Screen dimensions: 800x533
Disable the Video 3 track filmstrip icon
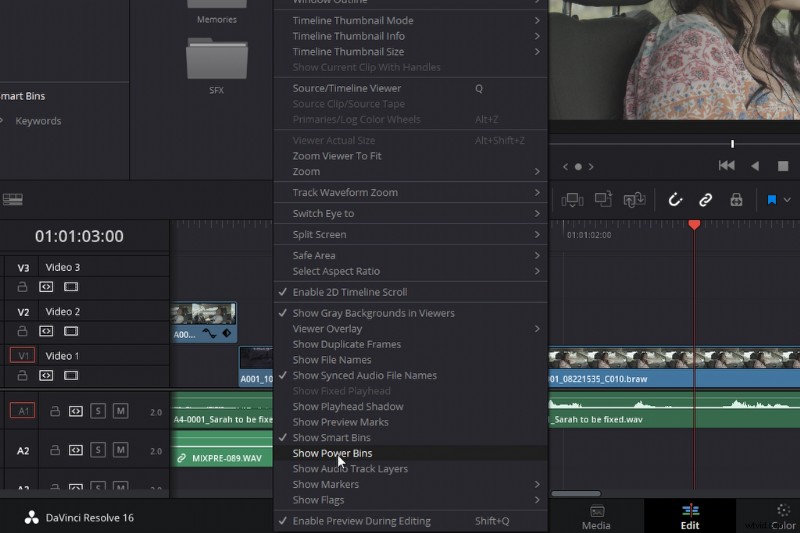click(x=71, y=287)
